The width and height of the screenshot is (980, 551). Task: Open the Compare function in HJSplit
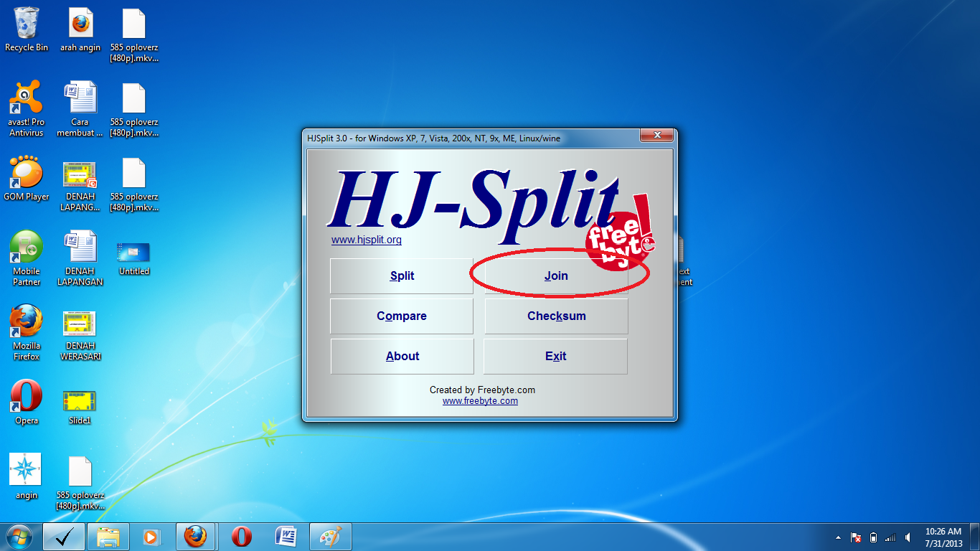tap(402, 316)
